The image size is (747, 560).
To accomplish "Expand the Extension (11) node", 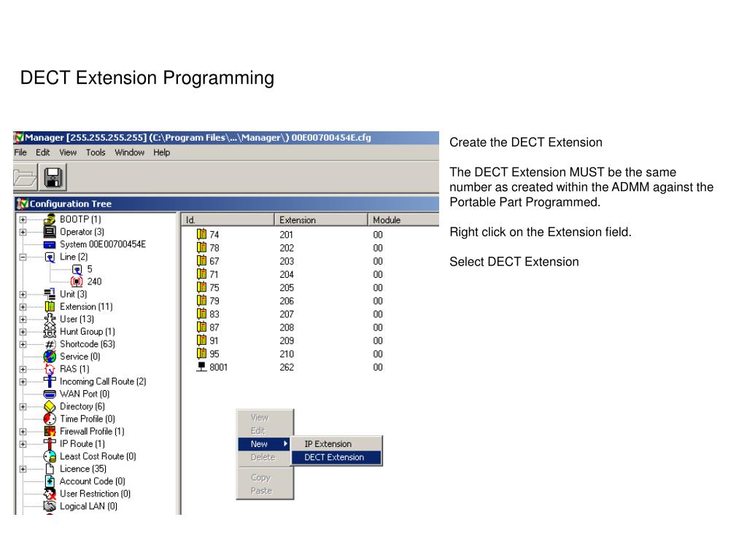I will click(x=23, y=307).
